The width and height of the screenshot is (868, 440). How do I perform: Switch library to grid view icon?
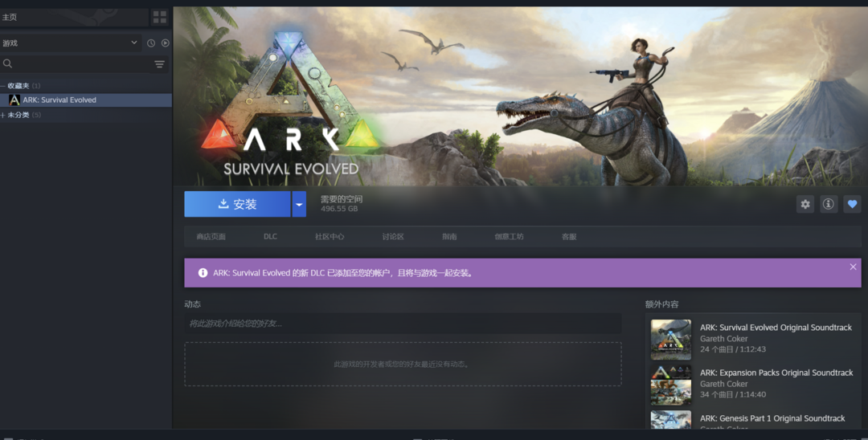[159, 17]
